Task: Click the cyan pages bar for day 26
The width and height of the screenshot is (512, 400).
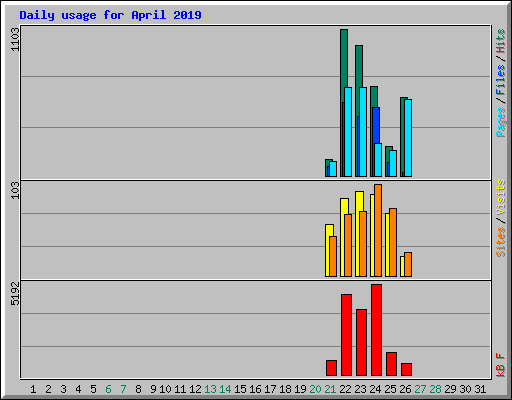Action: 408,138
